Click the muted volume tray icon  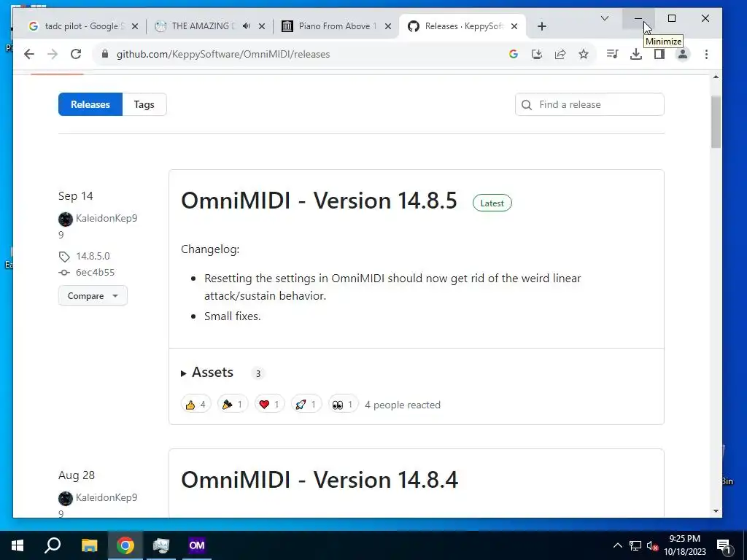pyautogui.click(x=652, y=545)
